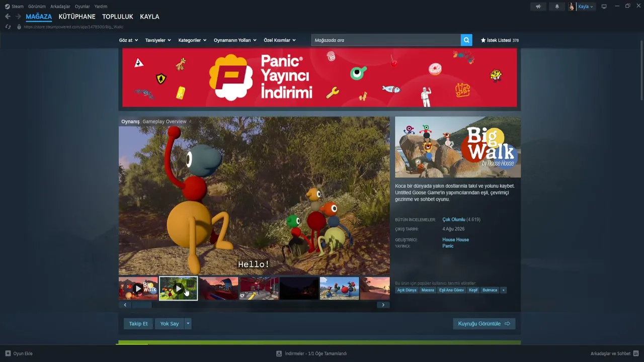Screen dimensions: 644x362
Task: Switch to the TOPLULUK tab
Action: (118, 17)
